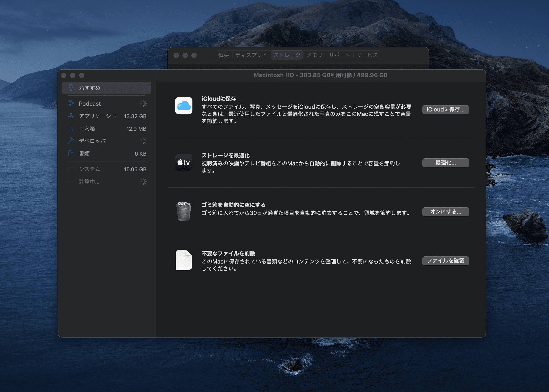
Task: Click the white paper document icon
Action: (x=184, y=260)
